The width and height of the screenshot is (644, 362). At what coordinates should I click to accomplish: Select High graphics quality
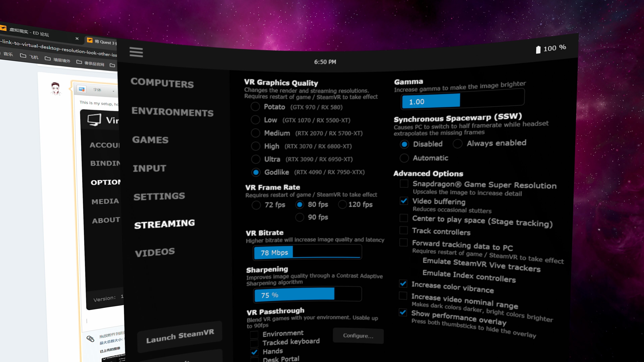(x=255, y=146)
